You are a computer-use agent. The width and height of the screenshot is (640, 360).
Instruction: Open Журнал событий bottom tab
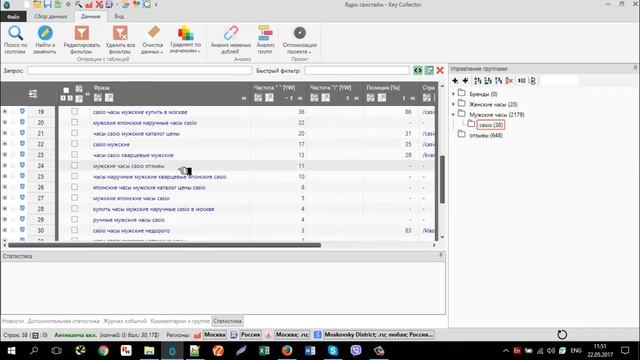pos(125,321)
